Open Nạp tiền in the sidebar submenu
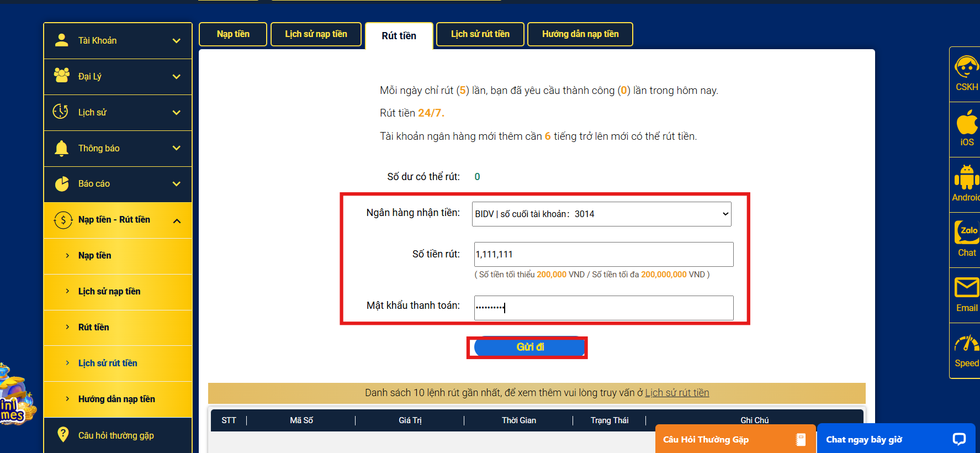 point(118,256)
